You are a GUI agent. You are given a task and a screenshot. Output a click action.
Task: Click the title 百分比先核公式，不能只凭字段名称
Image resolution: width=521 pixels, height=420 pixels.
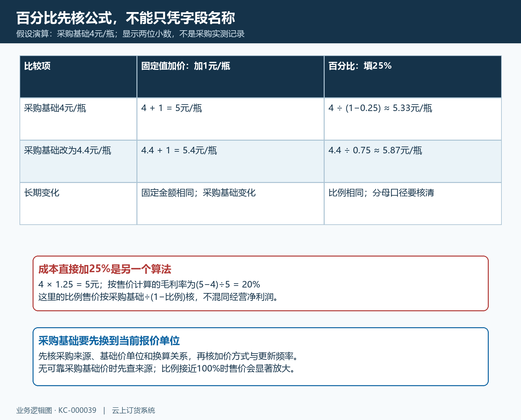126,18
